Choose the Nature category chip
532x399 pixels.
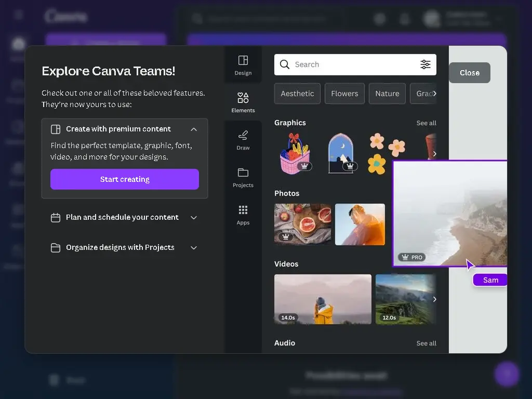pos(387,94)
